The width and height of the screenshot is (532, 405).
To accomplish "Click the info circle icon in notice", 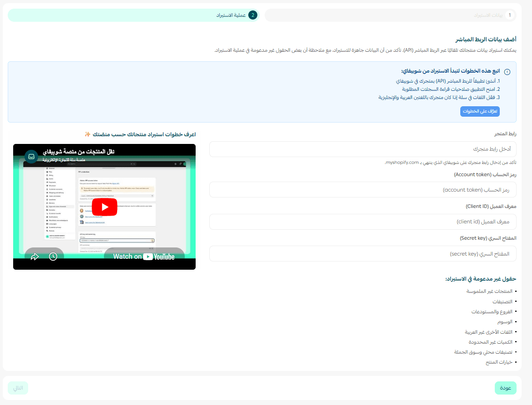I will [507, 72].
